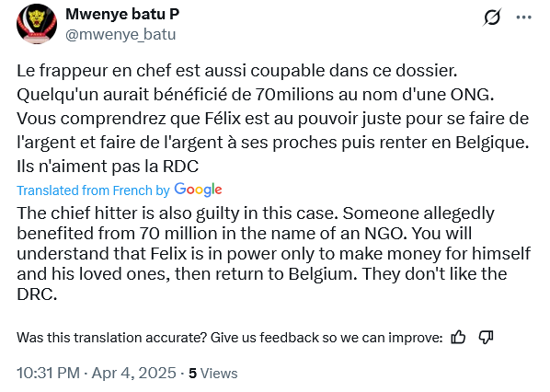The height and width of the screenshot is (392, 550).
Task: Click the sentence starting 'Le frappeur en chef'
Action: pos(237,71)
